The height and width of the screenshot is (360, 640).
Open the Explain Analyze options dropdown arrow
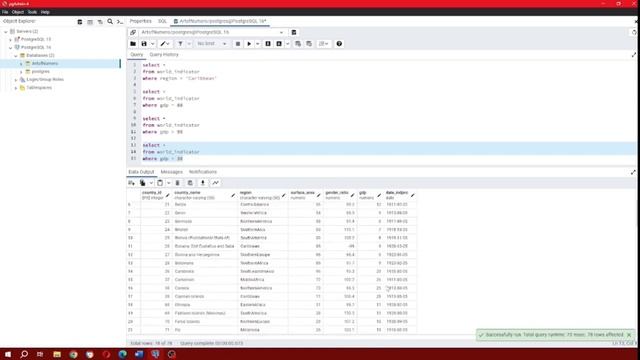(288, 44)
